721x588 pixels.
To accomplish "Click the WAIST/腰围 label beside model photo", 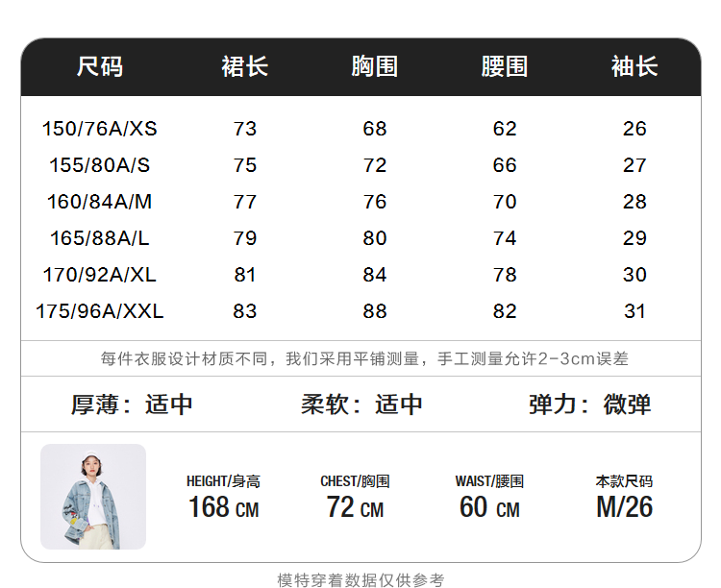I will point(489,481).
